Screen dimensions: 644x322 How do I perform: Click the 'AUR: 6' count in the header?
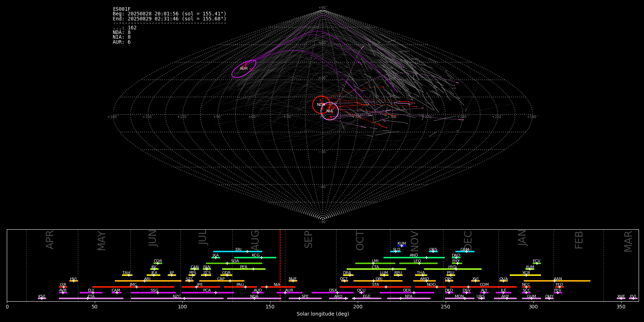click(122, 42)
